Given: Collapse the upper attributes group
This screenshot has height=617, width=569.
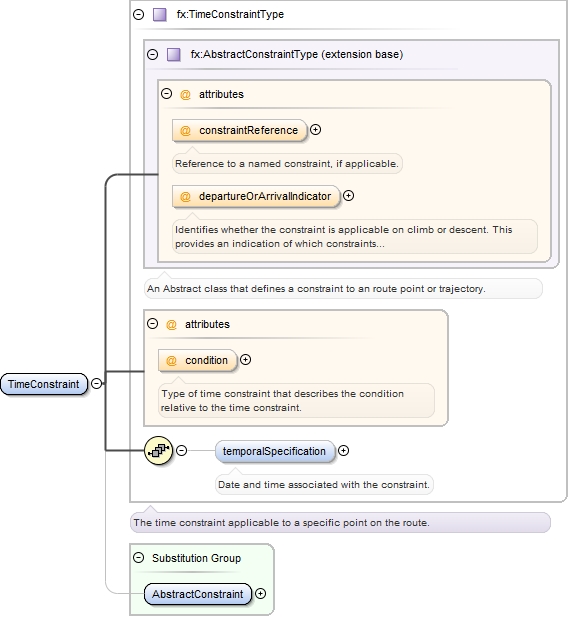Looking at the screenshot, I should click(167, 94).
